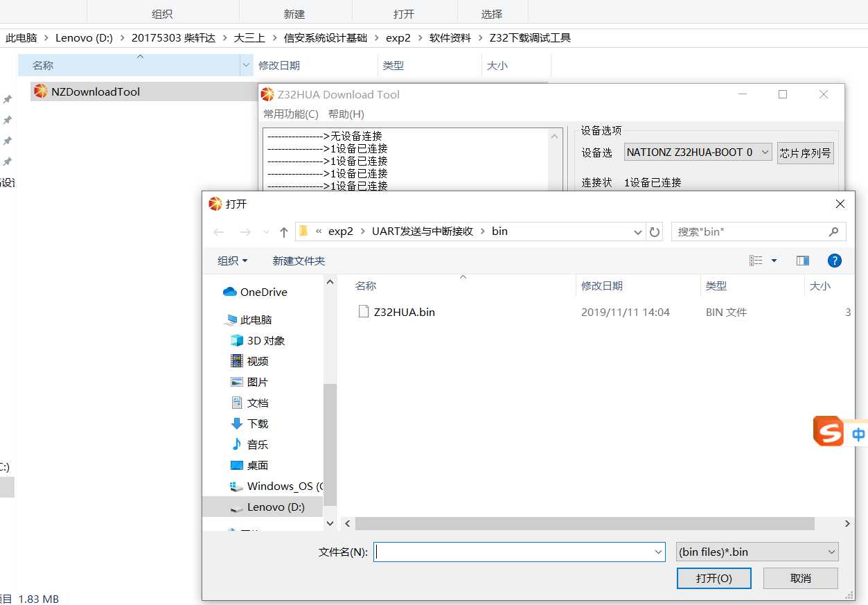The width and height of the screenshot is (868, 605).
Task: Open 下载 folder in sidebar
Action: (249, 423)
